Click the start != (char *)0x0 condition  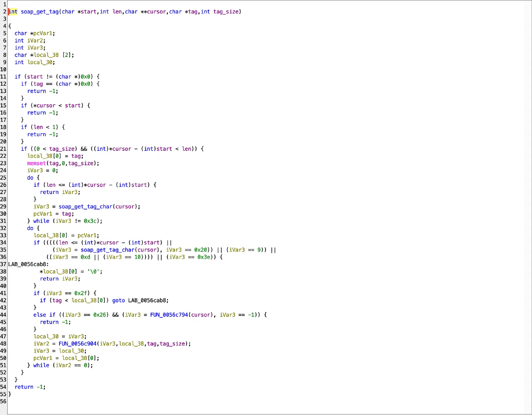[x=59, y=76]
